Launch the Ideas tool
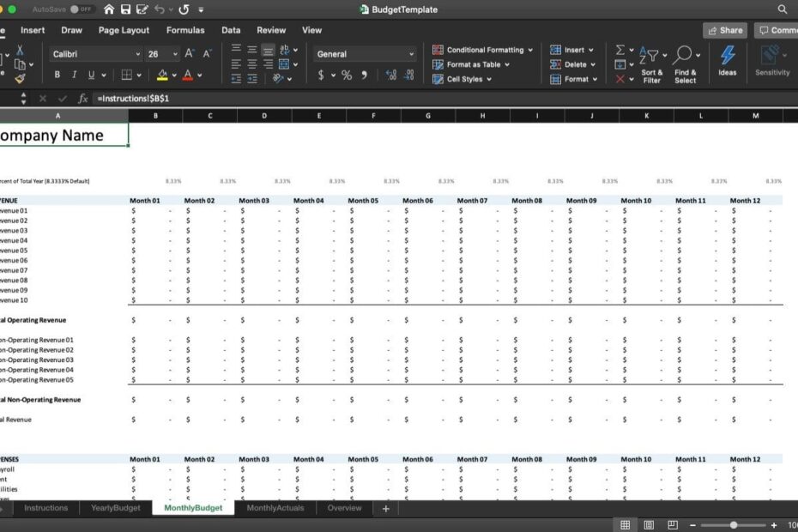 click(727, 60)
